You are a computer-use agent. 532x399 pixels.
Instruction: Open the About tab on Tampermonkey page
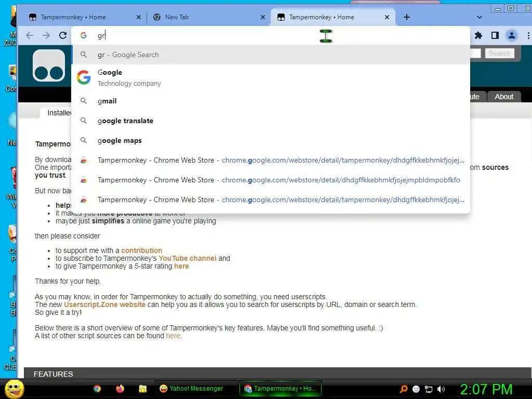click(504, 97)
